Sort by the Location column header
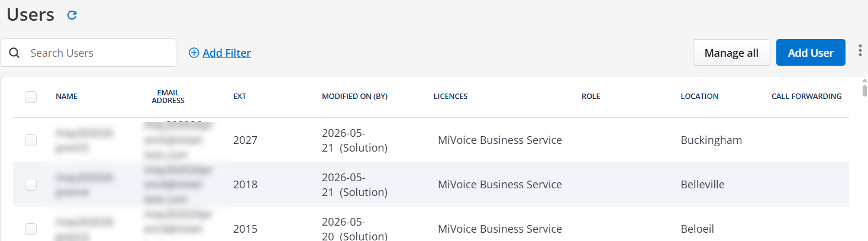Image resolution: width=868 pixels, height=241 pixels. coord(699,97)
